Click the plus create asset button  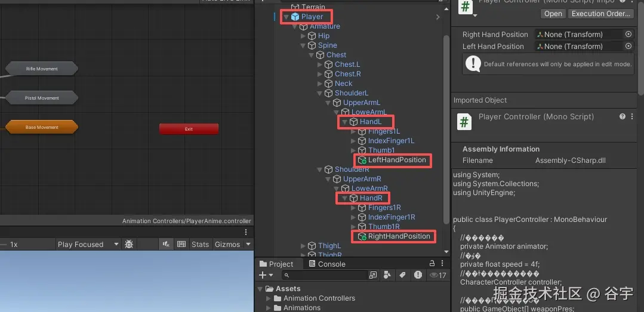[263, 275]
